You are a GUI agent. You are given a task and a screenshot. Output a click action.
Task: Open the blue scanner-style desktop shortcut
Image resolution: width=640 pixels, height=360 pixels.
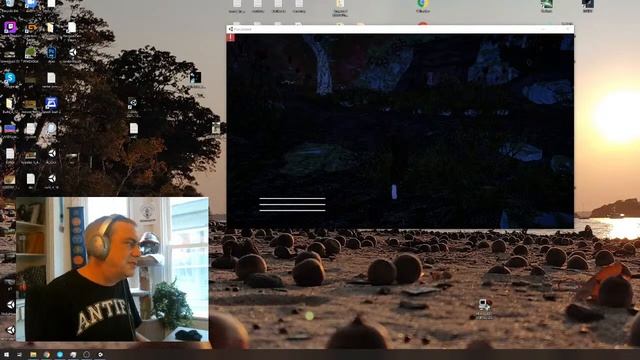point(51,104)
